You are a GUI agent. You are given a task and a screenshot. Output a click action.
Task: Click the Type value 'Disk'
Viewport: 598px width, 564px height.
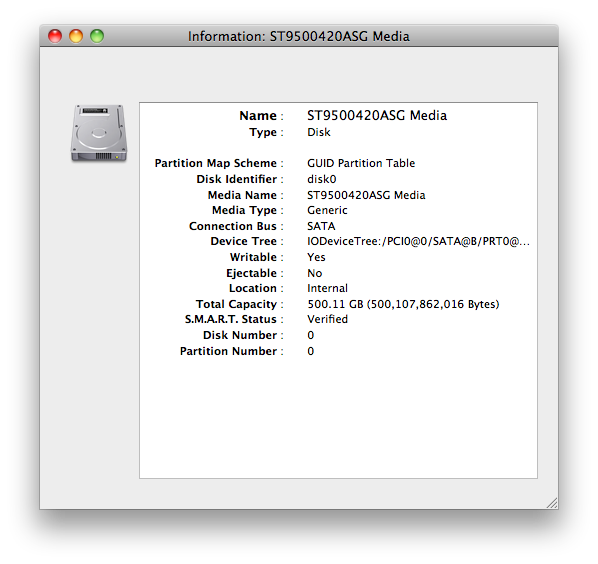pyautogui.click(x=319, y=132)
